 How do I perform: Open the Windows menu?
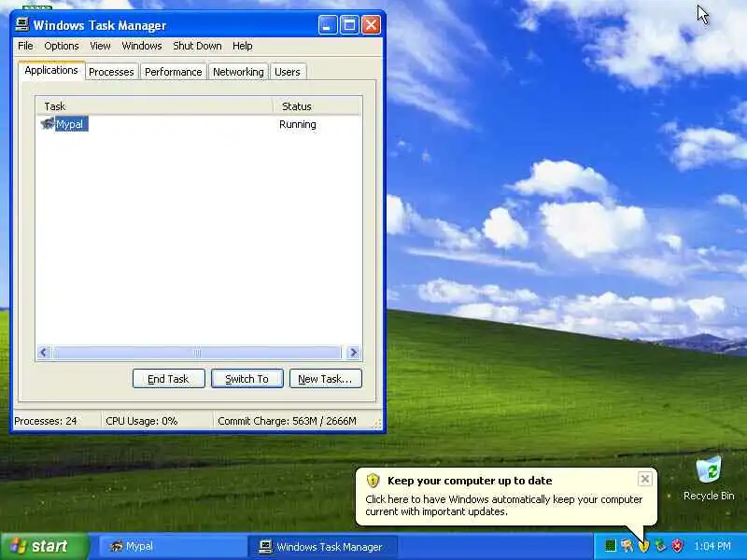[142, 46]
